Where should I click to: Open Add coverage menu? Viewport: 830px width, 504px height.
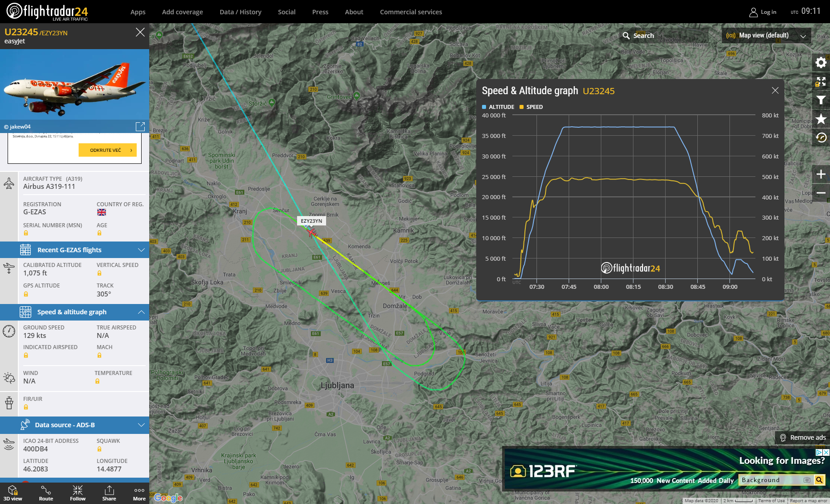(182, 12)
